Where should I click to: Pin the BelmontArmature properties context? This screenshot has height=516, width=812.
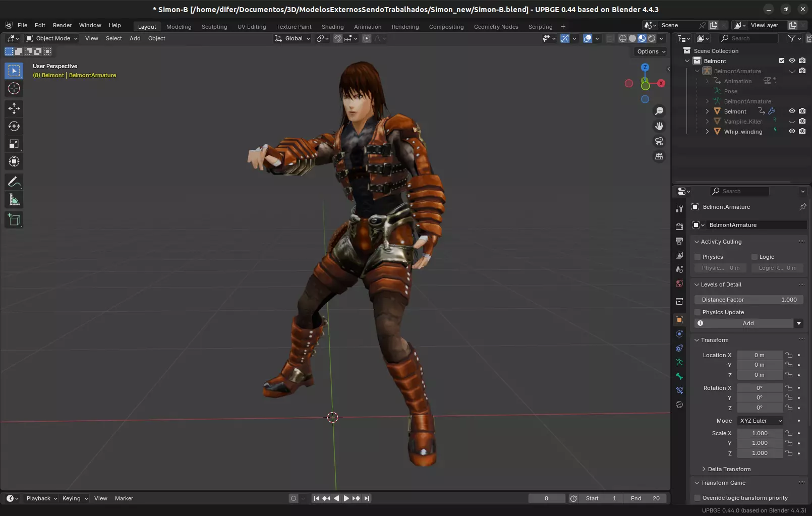(x=802, y=207)
